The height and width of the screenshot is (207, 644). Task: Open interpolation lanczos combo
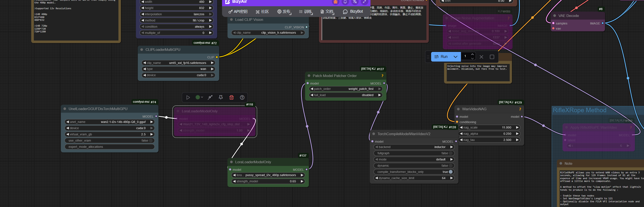(176, 14)
